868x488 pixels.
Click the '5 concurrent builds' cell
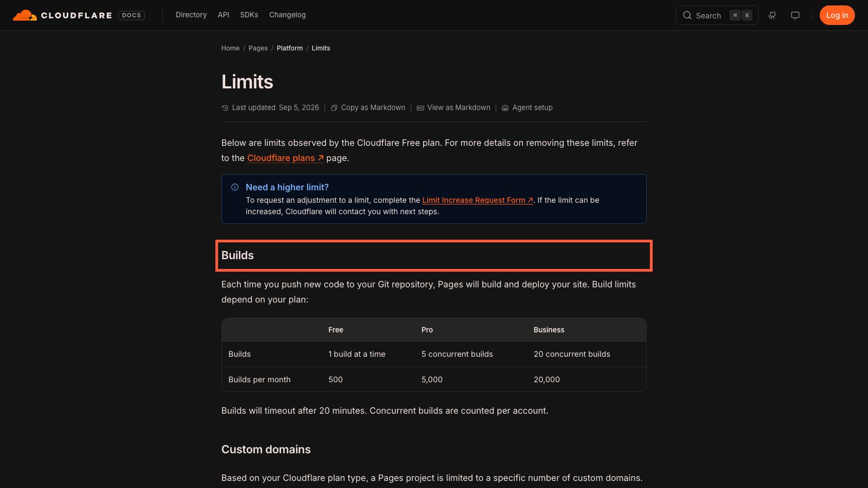[x=457, y=354]
